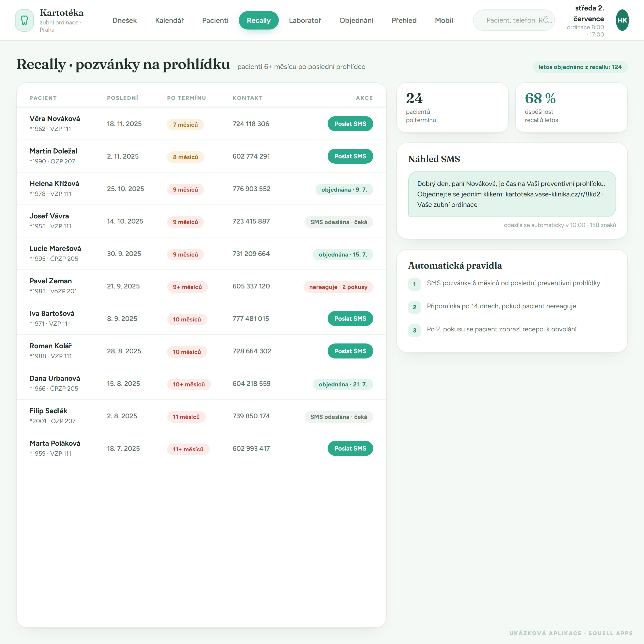Image resolution: width=644 pixels, height=644 pixels.
Task: Click Lucie Marešová's 'objednána · 15. 7.' badge
Action: 343,255
